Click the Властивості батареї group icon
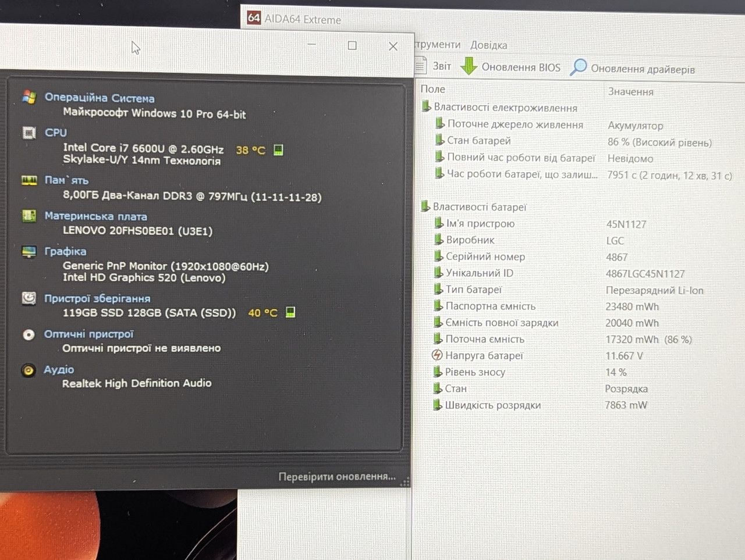Viewport: 745px width, 560px height. tap(425, 206)
